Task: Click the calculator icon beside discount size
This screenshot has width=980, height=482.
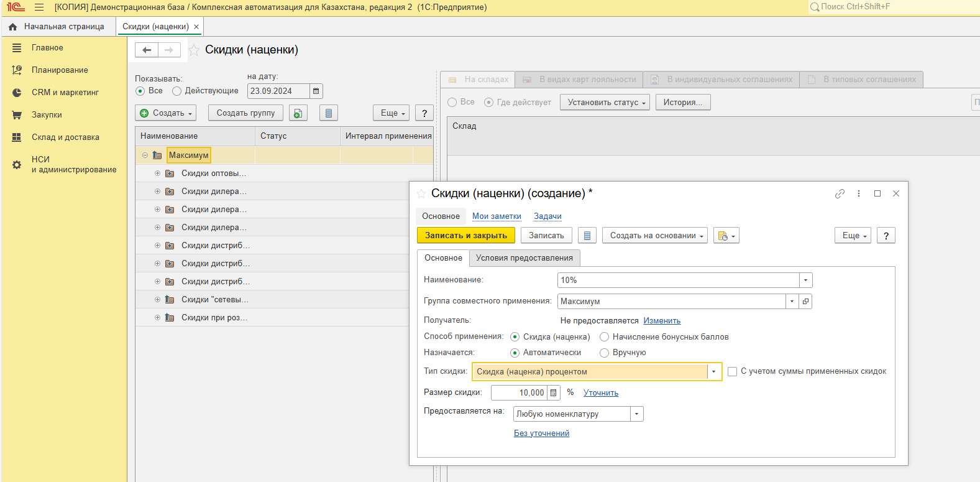Action: tap(554, 393)
